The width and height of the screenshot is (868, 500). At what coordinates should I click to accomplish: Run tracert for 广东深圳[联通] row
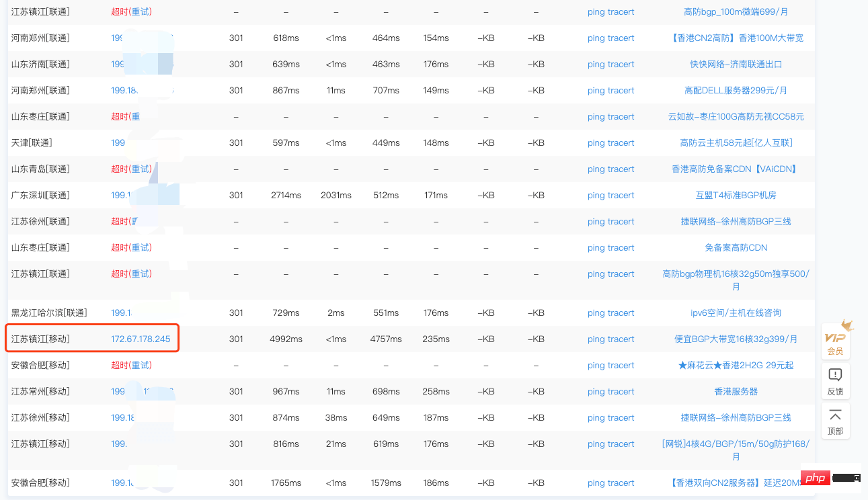pyautogui.click(x=621, y=196)
